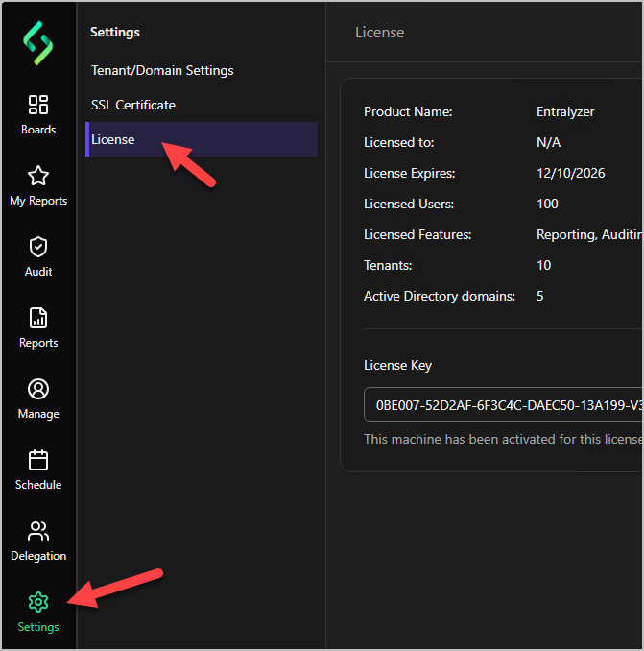This screenshot has width=644, height=651.
Task: Click the Entralyzer product name value
Action: [x=565, y=111]
